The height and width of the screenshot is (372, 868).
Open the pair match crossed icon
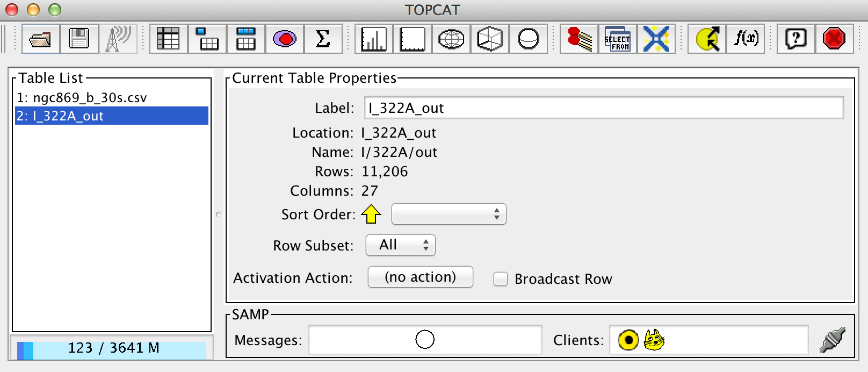pos(656,39)
